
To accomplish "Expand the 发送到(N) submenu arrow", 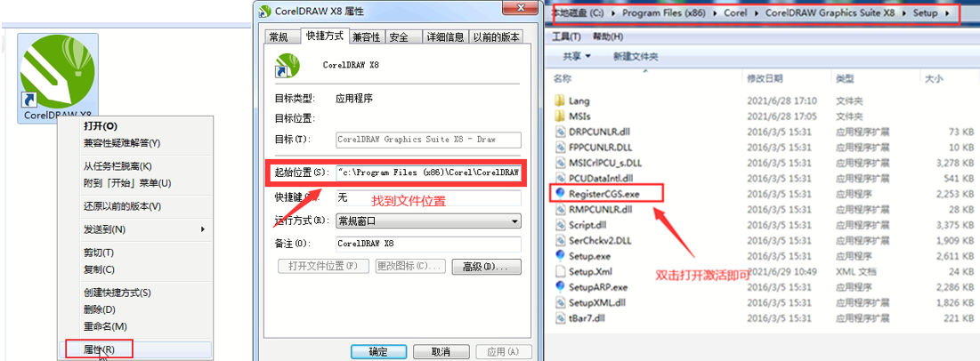I will tap(203, 229).
